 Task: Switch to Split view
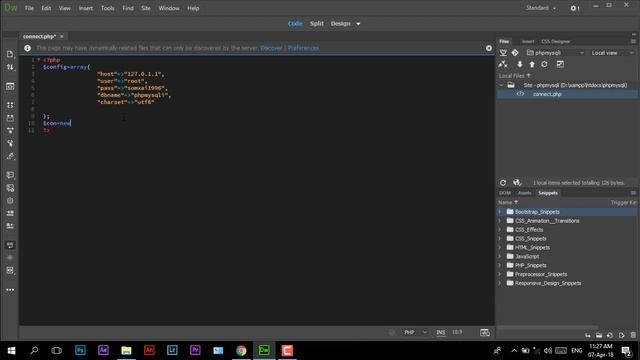click(317, 24)
